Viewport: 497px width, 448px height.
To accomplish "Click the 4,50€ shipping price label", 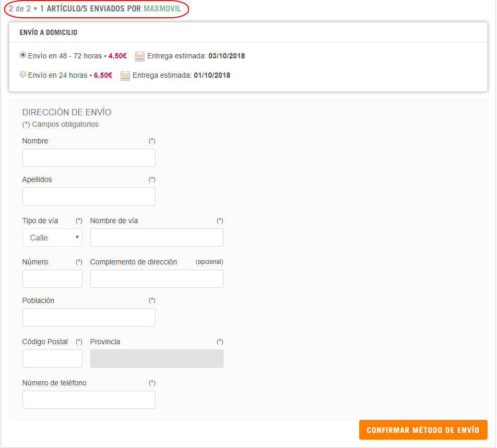I will coord(117,56).
